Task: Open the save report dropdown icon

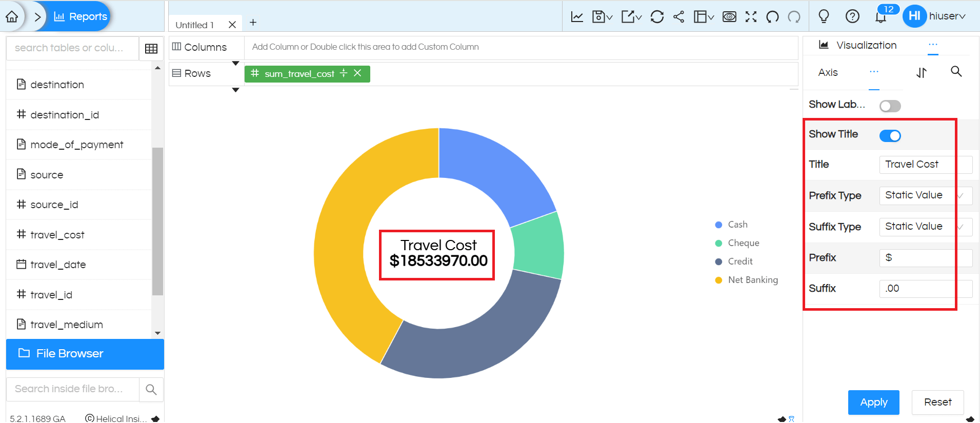Action: [x=602, y=17]
